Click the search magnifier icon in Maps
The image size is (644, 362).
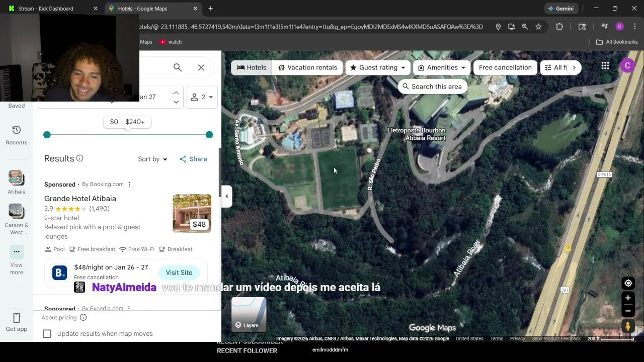point(178,67)
